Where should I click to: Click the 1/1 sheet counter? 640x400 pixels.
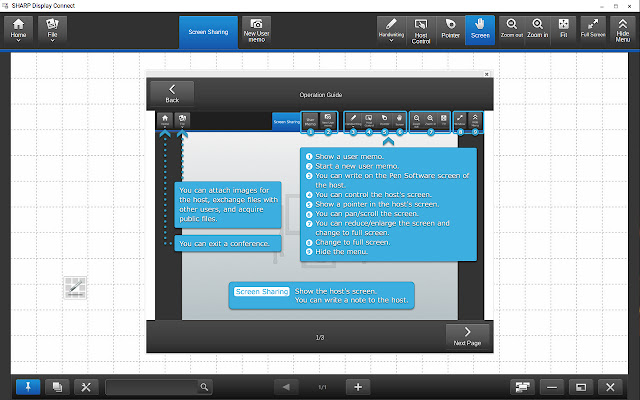coord(322,387)
